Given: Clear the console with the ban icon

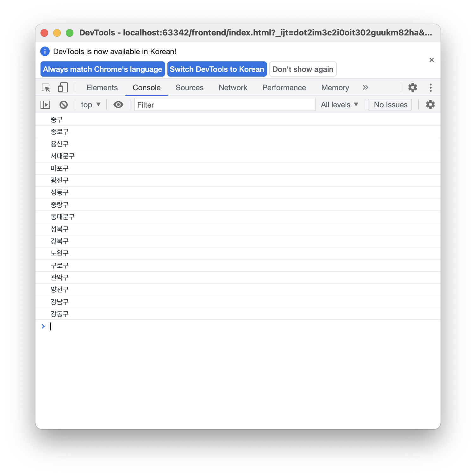Looking at the screenshot, I should [64, 105].
